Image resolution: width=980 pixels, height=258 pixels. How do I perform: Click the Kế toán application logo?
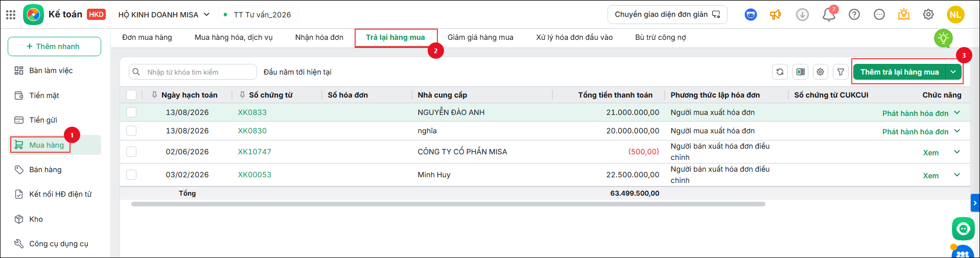point(33,14)
